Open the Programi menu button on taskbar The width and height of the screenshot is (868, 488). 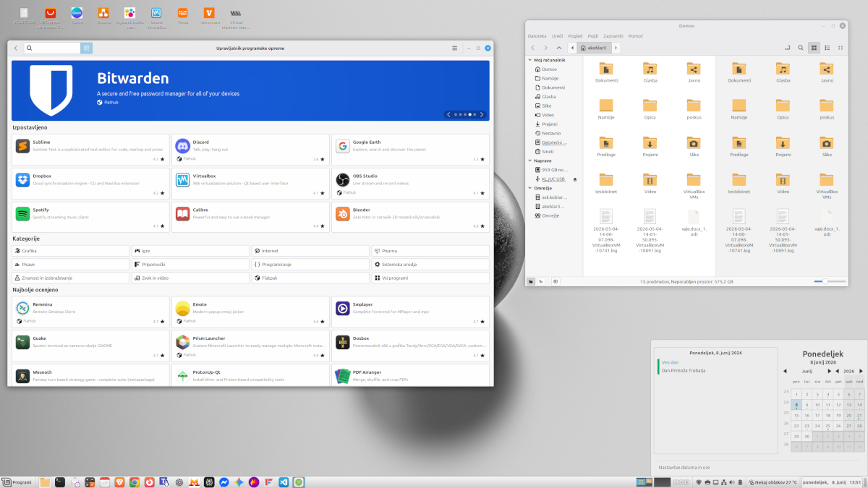point(17,482)
